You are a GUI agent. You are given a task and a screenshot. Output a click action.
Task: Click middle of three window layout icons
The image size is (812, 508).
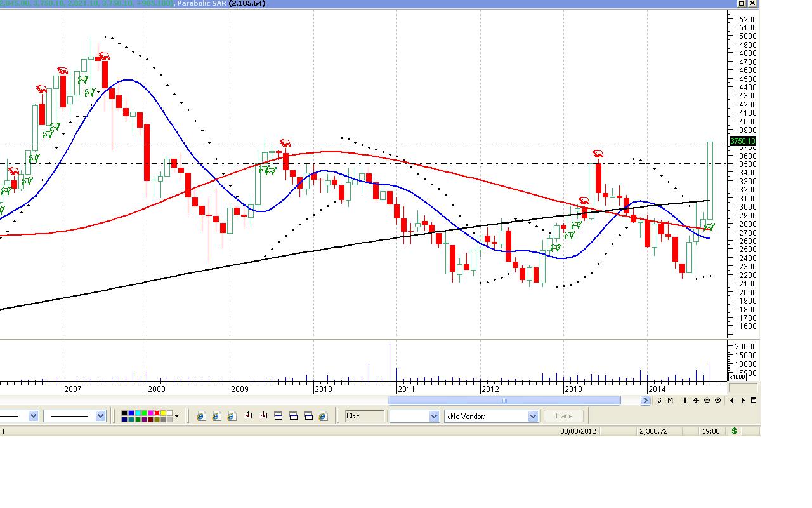pos(293,416)
